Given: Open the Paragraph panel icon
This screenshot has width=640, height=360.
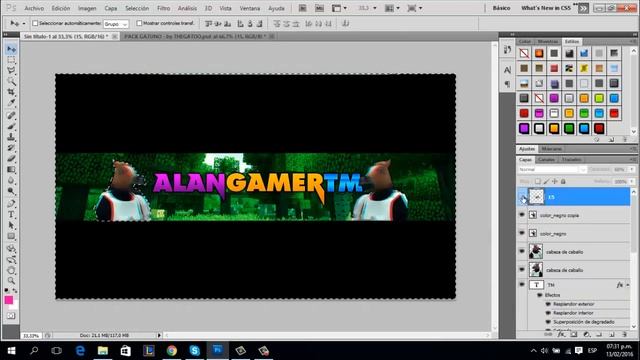Looking at the screenshot, I should 507,84.
